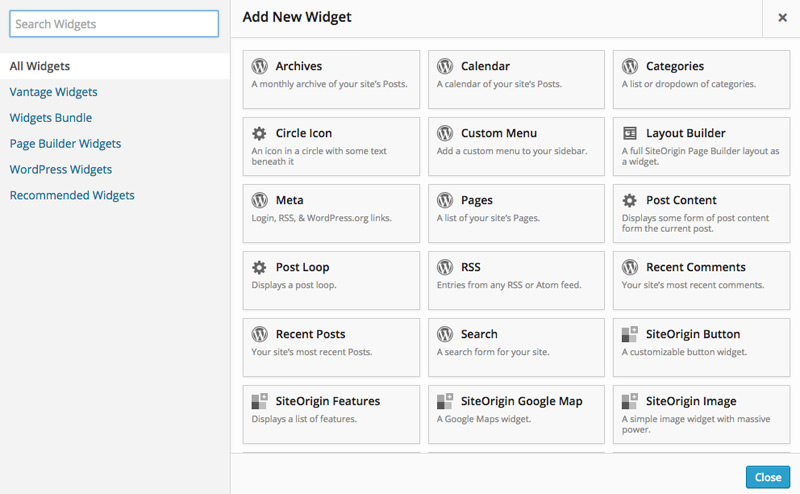Screen dimensions: 800x494
Task: Switch to WordPress Widgets list
Action: click(x=61, y=169)
